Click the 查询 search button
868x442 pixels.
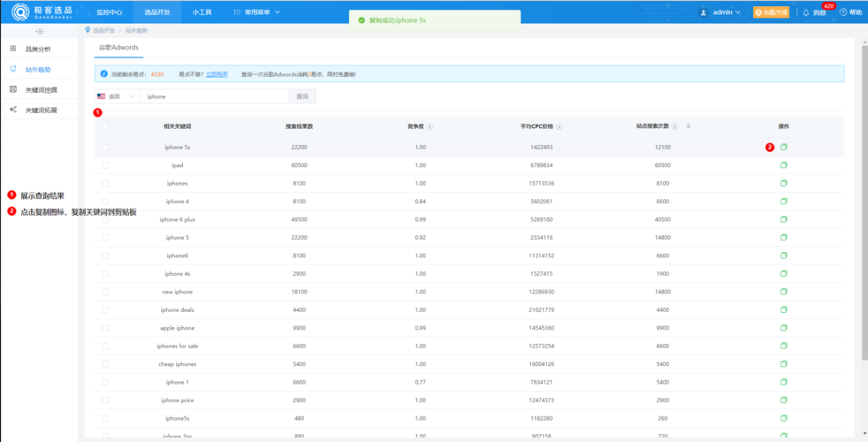[302, 96]
